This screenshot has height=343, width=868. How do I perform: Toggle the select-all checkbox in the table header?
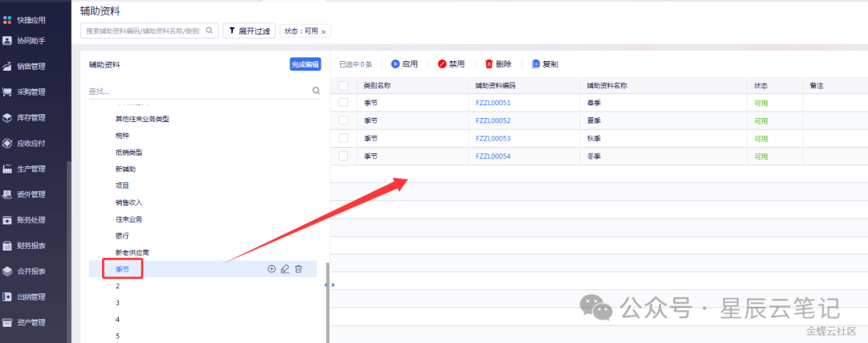tap(343, 85)
